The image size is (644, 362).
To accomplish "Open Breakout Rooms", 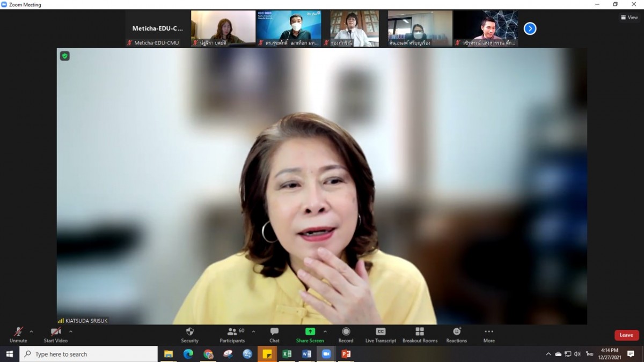I will [420, 335].
